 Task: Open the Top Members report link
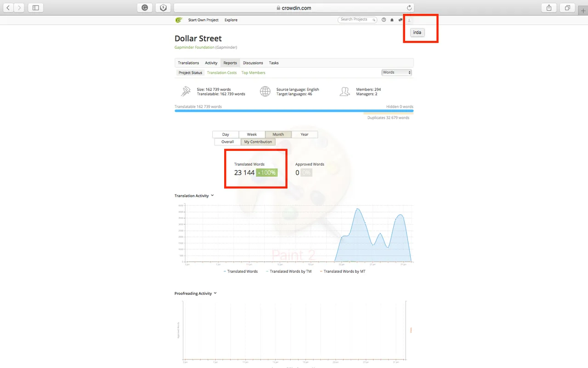click(x=254, y=73)
